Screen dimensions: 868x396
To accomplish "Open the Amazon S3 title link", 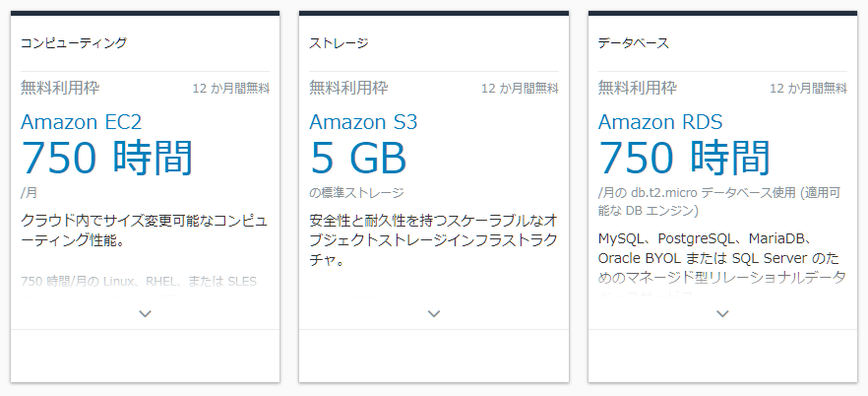I will (363, 122).
